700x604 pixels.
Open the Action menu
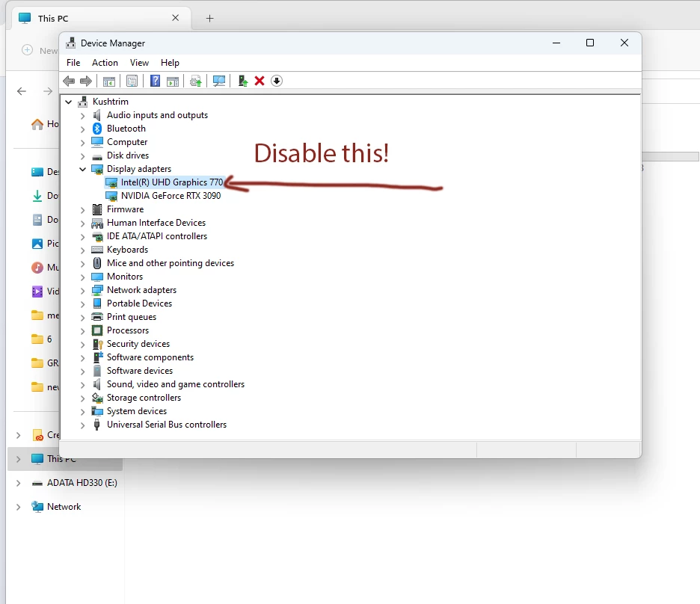point(105,63)
